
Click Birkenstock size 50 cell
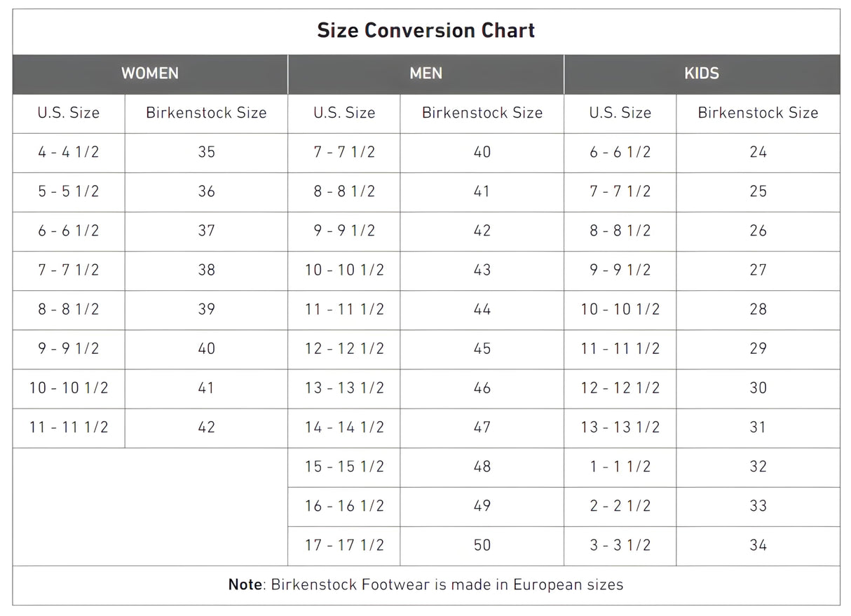pyautogui.click(x=482, y=545)
